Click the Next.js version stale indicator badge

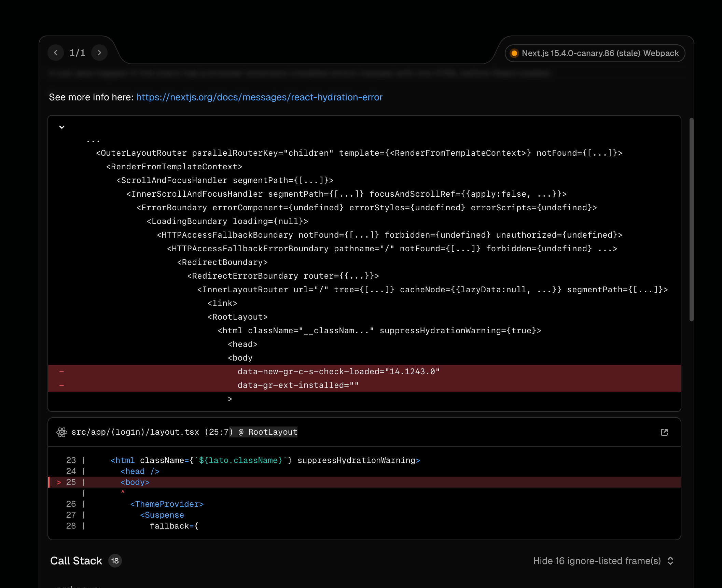[x=595, y=53]
